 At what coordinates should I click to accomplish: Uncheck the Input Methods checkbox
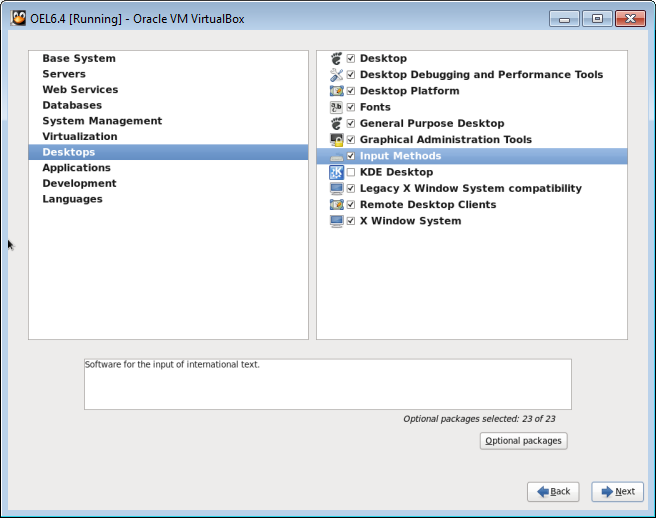click(x=351, y=156)
